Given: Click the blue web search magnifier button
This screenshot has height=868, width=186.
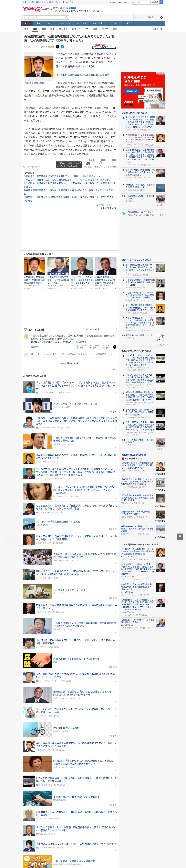Looking at the screenshot, I should (x=161, y=2).
